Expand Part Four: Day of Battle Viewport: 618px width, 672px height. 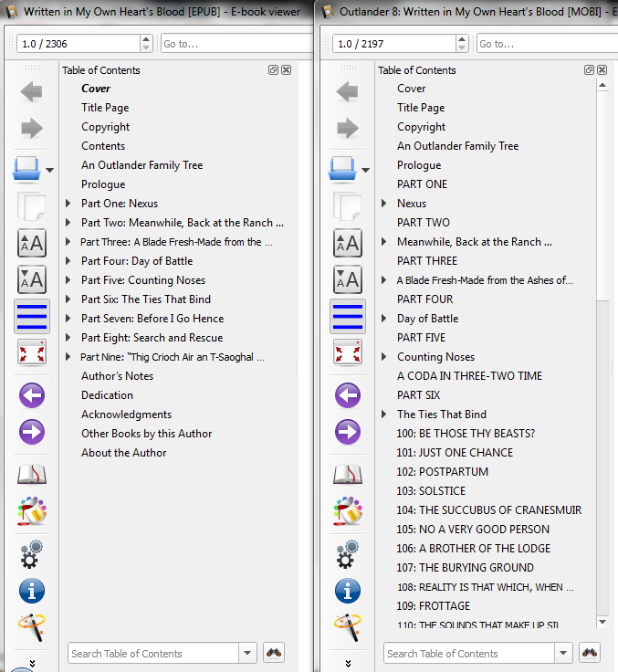pos(68,261)
